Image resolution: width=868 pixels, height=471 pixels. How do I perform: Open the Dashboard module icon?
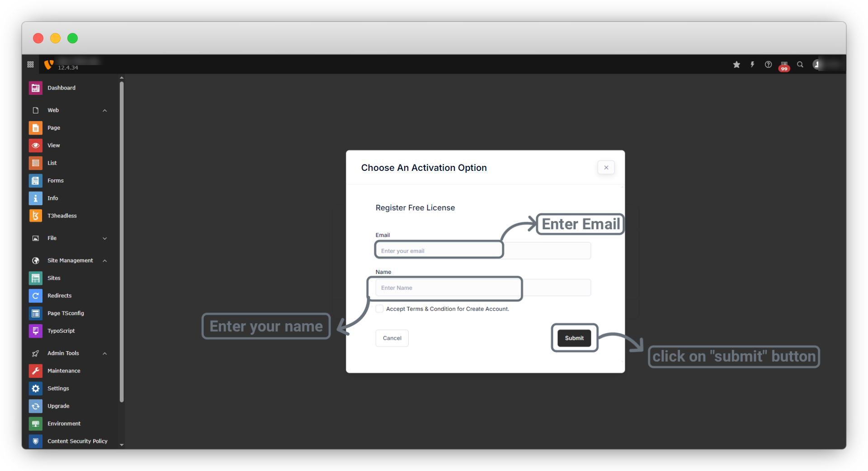click(35, 88)
